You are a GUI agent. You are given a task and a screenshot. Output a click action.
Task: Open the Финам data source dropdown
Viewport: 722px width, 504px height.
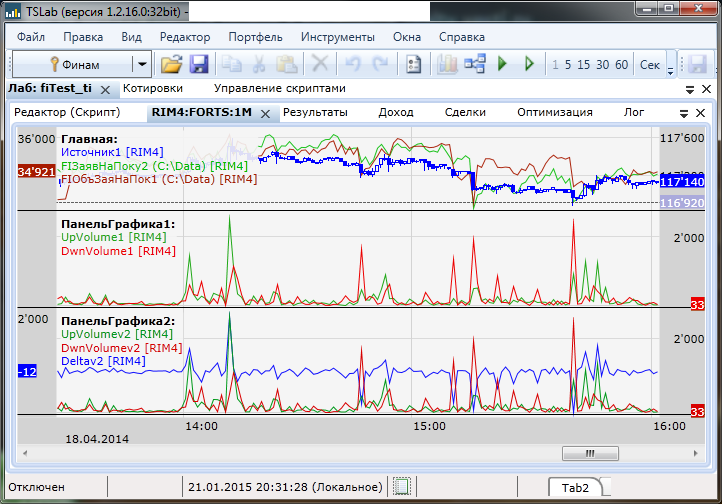pyautogui.click(x=143, y=65)
